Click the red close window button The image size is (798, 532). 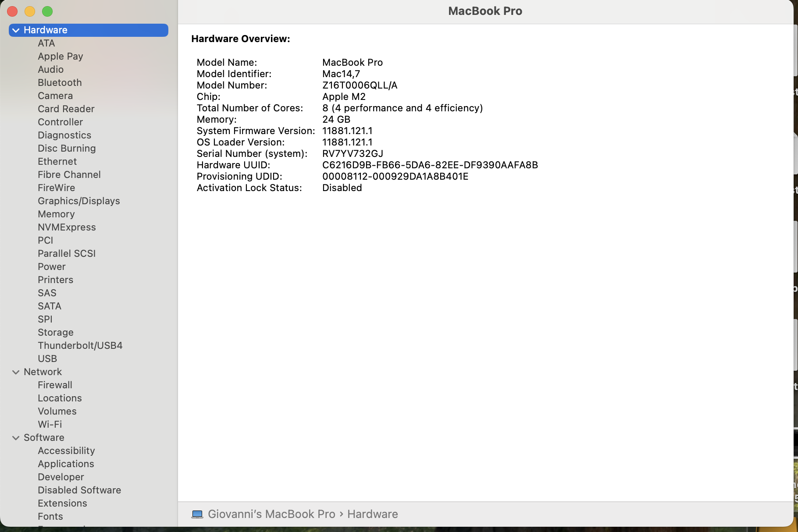(x=12, y=11)
